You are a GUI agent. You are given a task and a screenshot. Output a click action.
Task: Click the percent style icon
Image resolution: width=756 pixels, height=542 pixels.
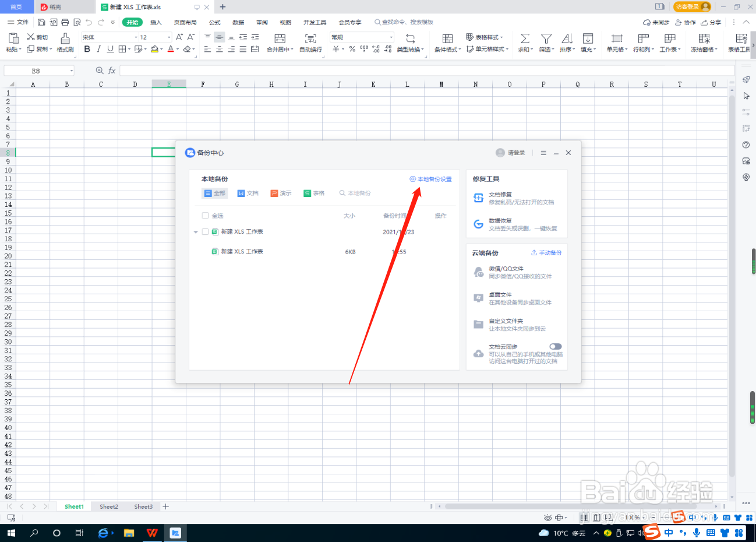click(x=352, y=50)
